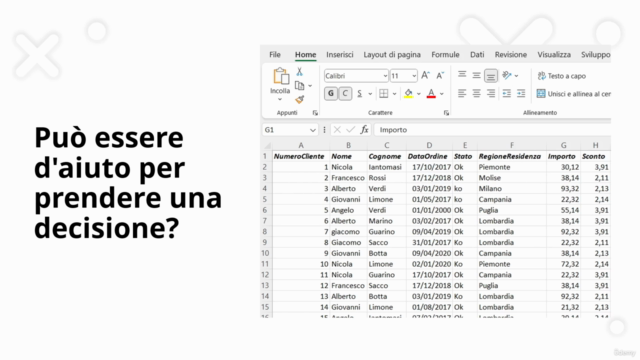This screenshot has height=360, width=640.
Task: Align text to top
Action: [462, 76]
